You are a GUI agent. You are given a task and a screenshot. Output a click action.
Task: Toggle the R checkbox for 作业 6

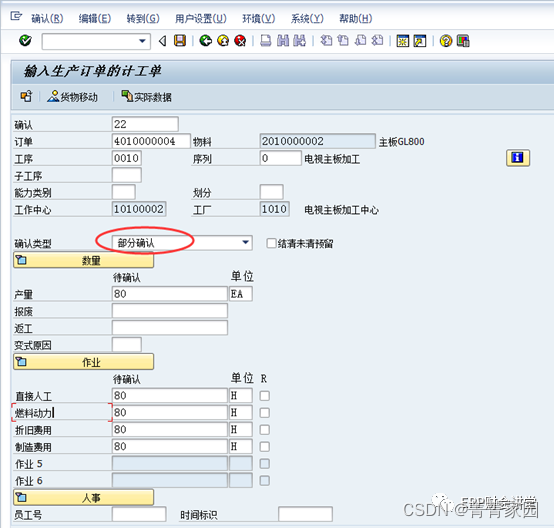(265, 480)
